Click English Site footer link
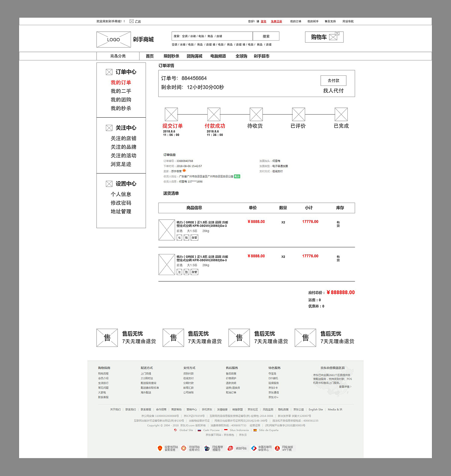451x476 pixels. tap(316, 409)
